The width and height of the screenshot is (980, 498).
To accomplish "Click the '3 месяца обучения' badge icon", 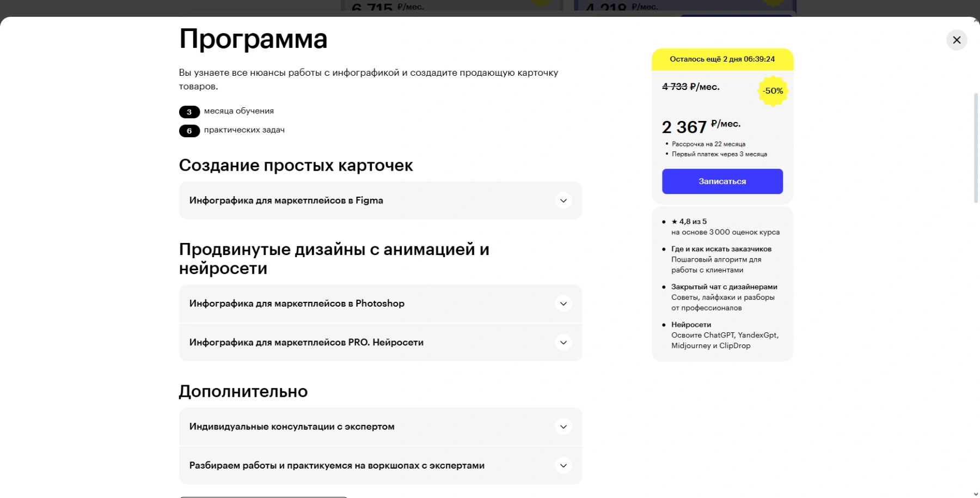I will click(x=188, y=111).
